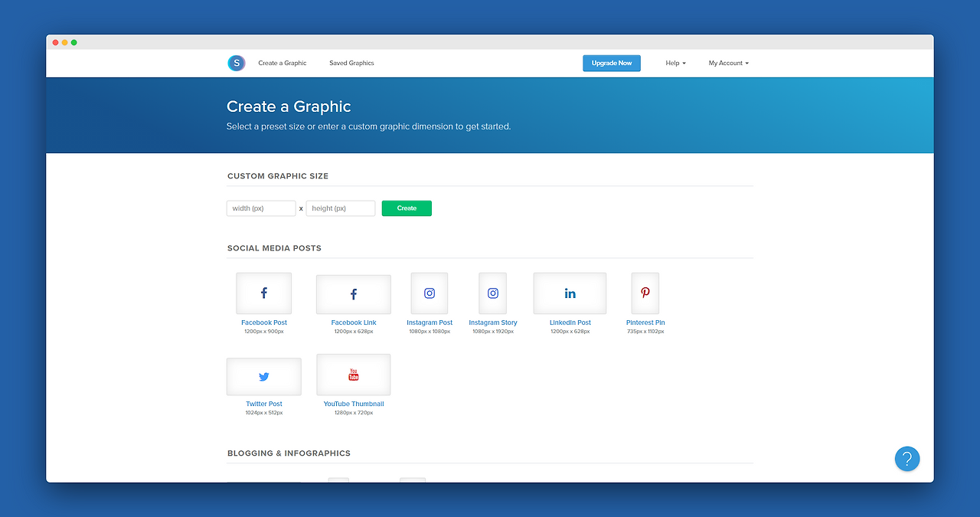Click the Blogging & Infographics heading
This screenshot has height=517, width=980.
tap(289, 453)
